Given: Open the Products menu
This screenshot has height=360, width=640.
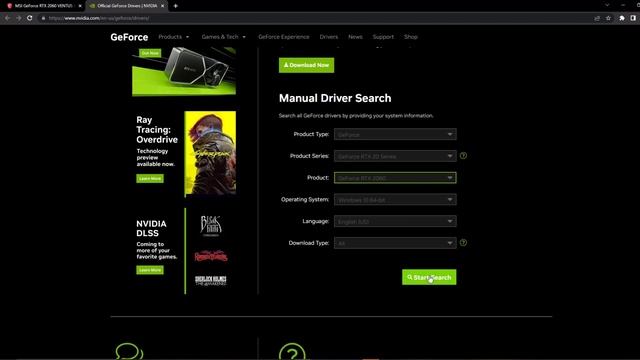Looking at the screenshot, I should point(173,37).
